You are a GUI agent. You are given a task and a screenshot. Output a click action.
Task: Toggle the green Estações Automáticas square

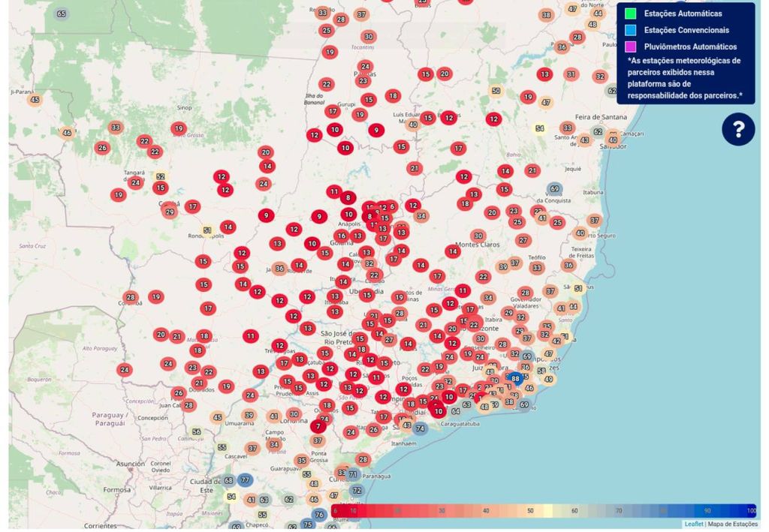[630, 14]
